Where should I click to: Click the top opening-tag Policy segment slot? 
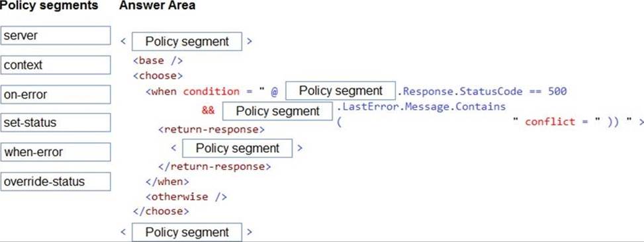click(x=187, y=42)
